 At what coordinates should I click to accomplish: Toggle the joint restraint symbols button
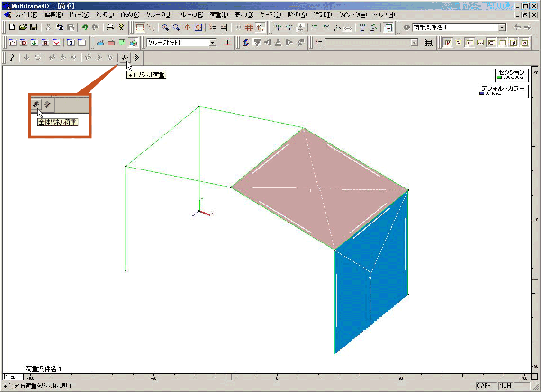coord(300,27)
